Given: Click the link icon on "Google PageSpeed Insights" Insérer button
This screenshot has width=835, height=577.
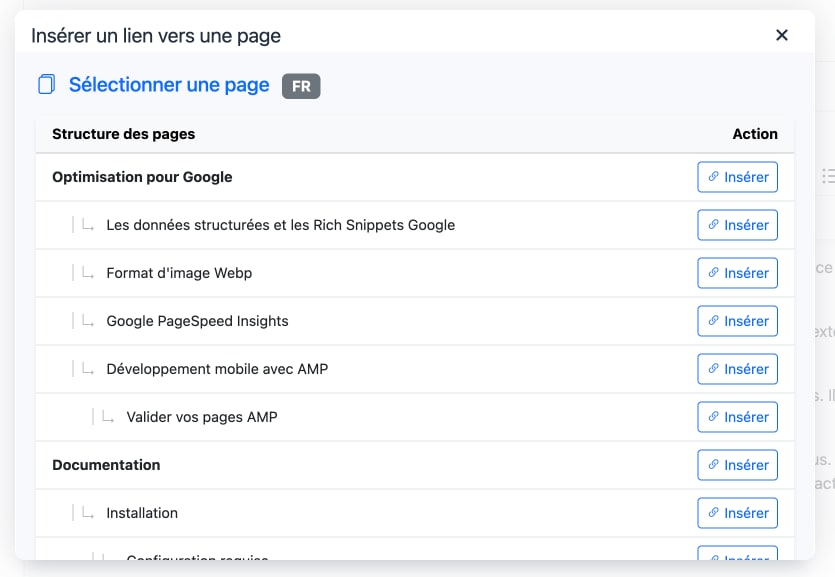Looking at the screenshot, I should pos(714,321).
